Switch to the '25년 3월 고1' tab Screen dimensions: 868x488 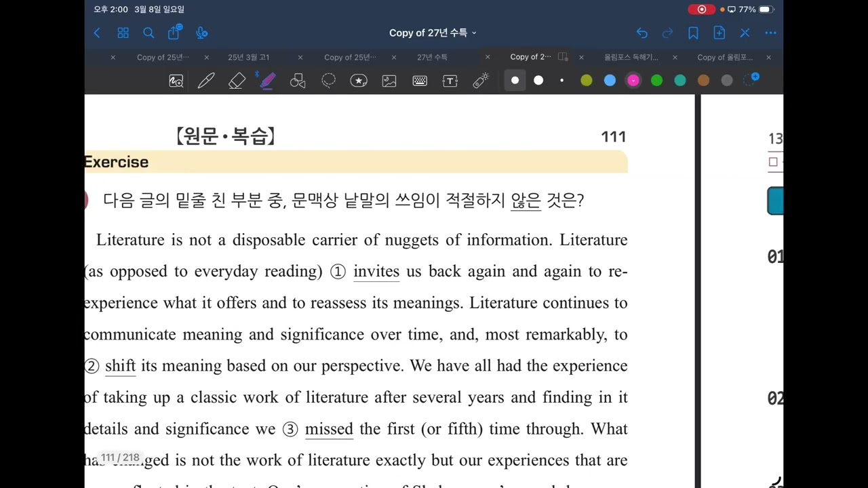pos(248,58)
